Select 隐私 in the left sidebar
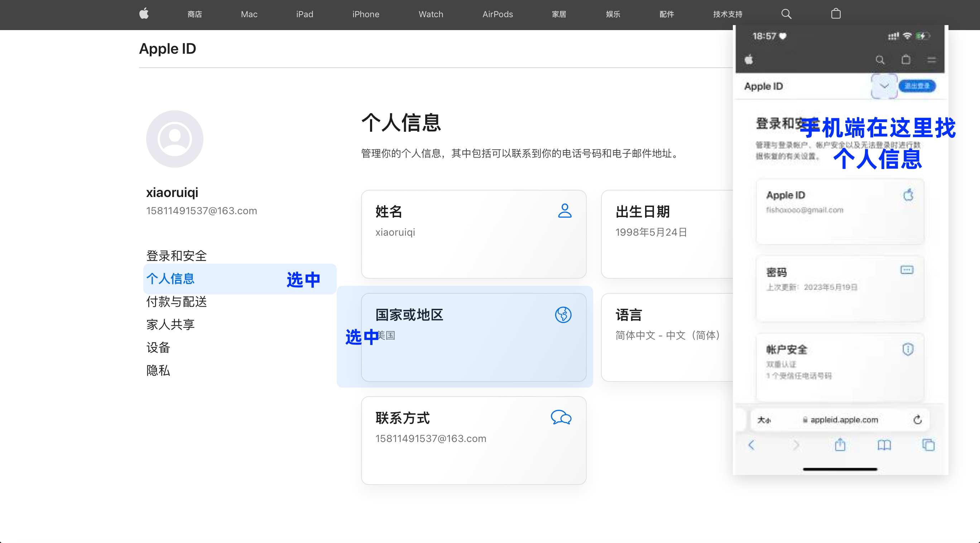 click(158, 370)
